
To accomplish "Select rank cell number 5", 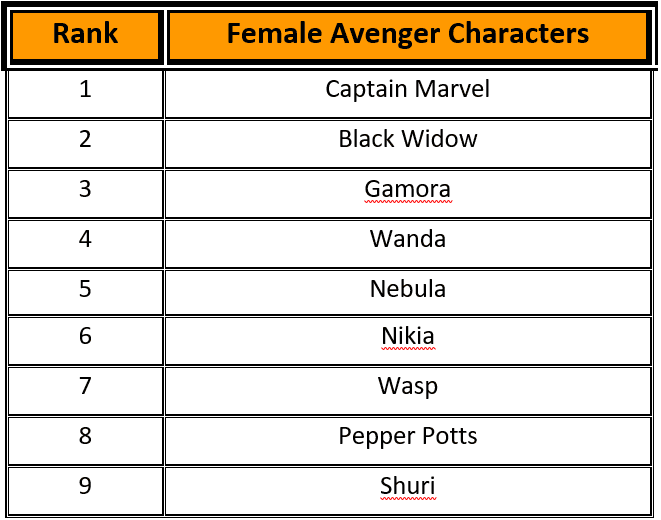I will (x=86, y=292).
